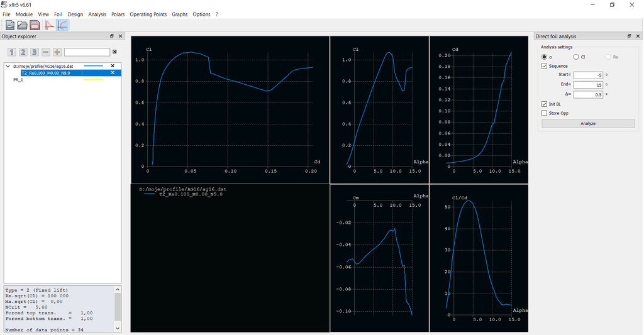Open the Polars menu
This screenshot has width=644, height=335.
click(118, 14)
